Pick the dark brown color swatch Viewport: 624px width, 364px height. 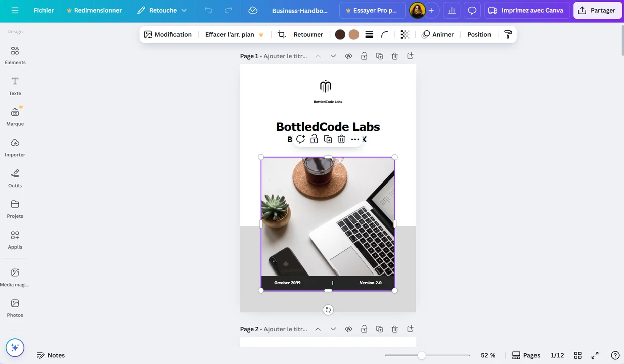[x=340, y=35]
